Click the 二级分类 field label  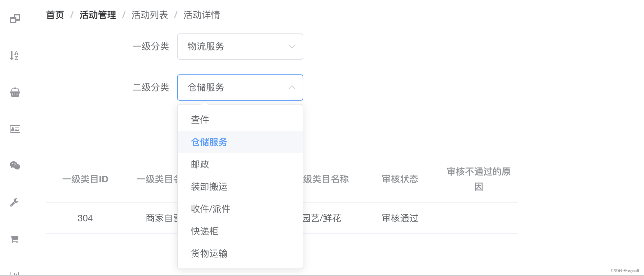[151, 88]
